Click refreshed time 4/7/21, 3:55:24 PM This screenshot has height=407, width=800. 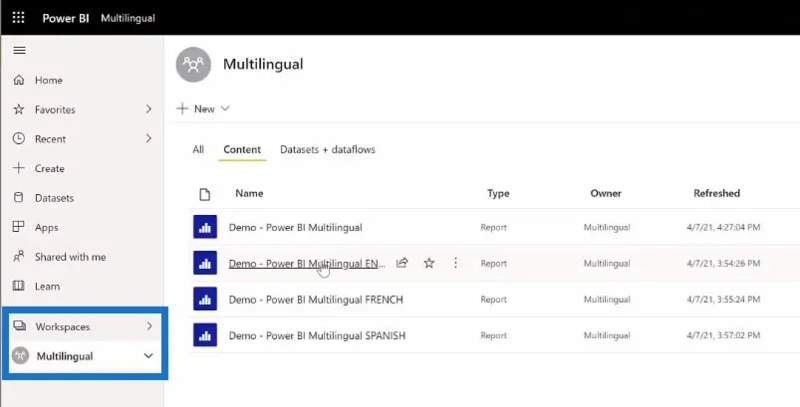[x=723, y=299]
